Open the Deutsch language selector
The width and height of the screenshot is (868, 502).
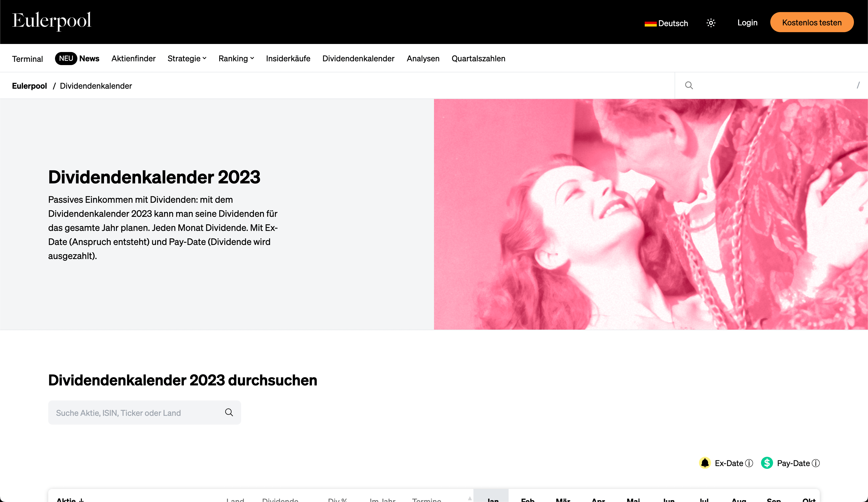tap(672, 23)
